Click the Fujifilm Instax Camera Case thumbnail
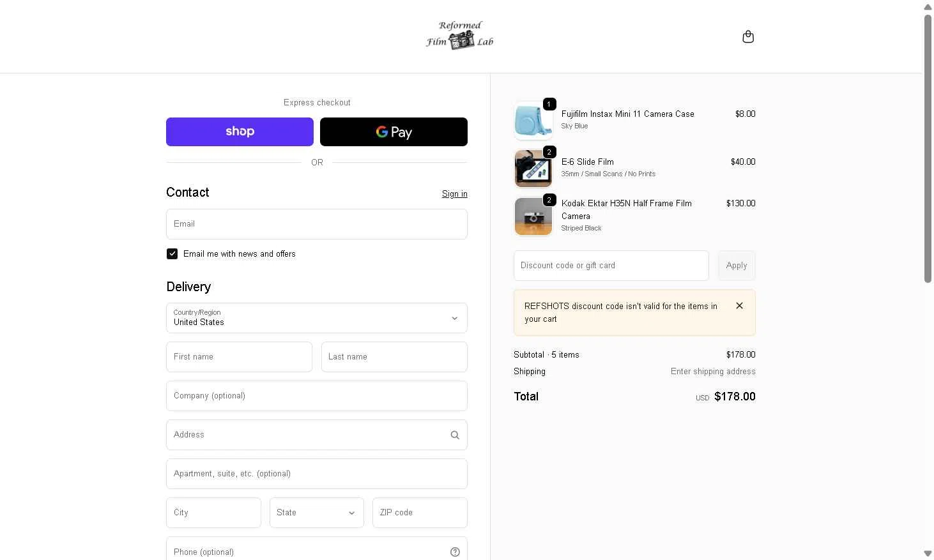 [x=533, y=121]
